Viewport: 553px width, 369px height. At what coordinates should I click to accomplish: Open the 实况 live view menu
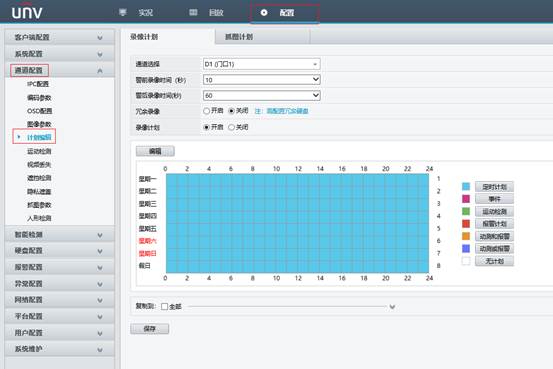(145, 13)
